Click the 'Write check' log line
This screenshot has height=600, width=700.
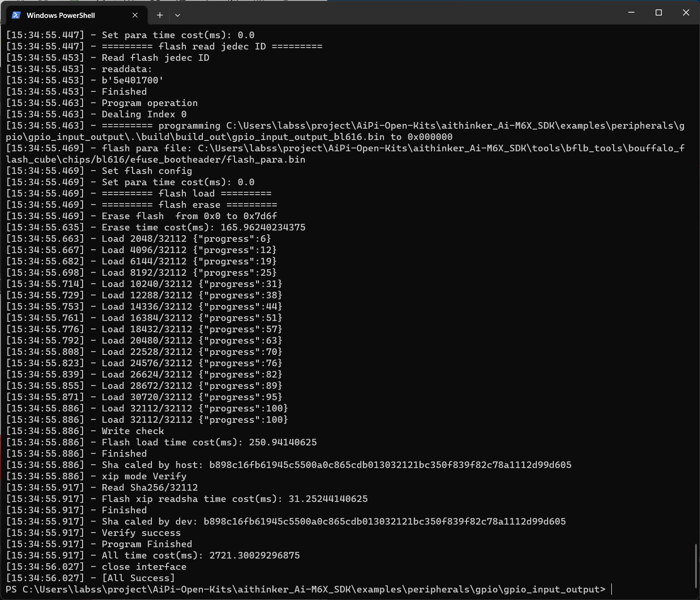coord(84,431)
